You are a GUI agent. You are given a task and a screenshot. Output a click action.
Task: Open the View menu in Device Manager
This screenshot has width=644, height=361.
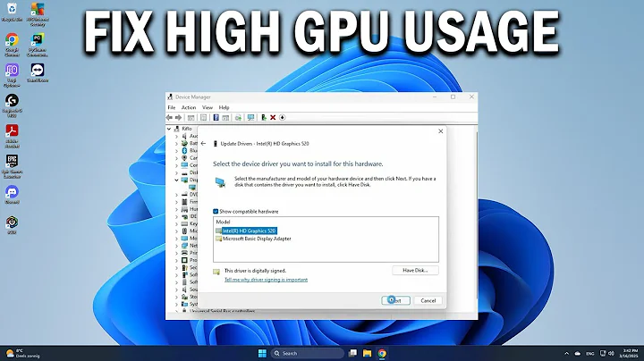(x=208, y=107)
